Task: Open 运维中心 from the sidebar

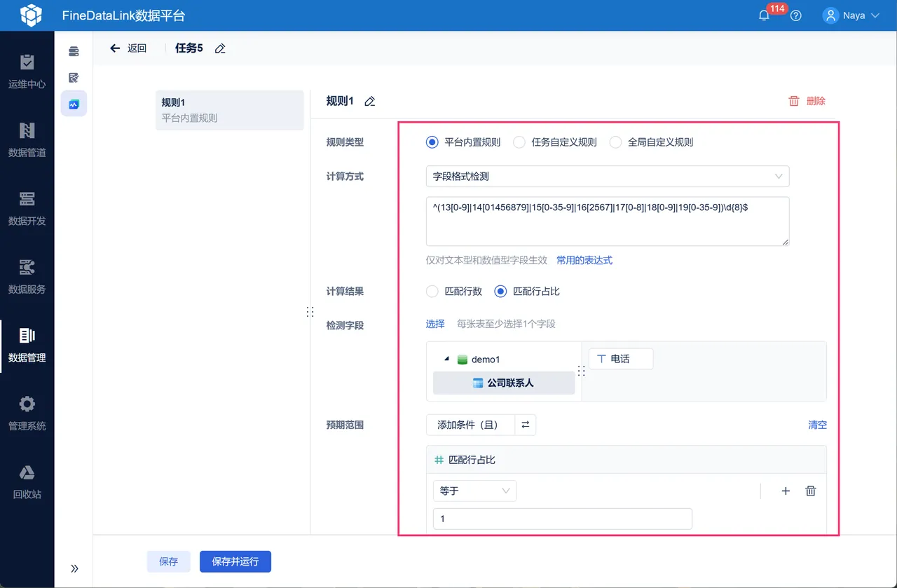Action: [x=27, y=71]
